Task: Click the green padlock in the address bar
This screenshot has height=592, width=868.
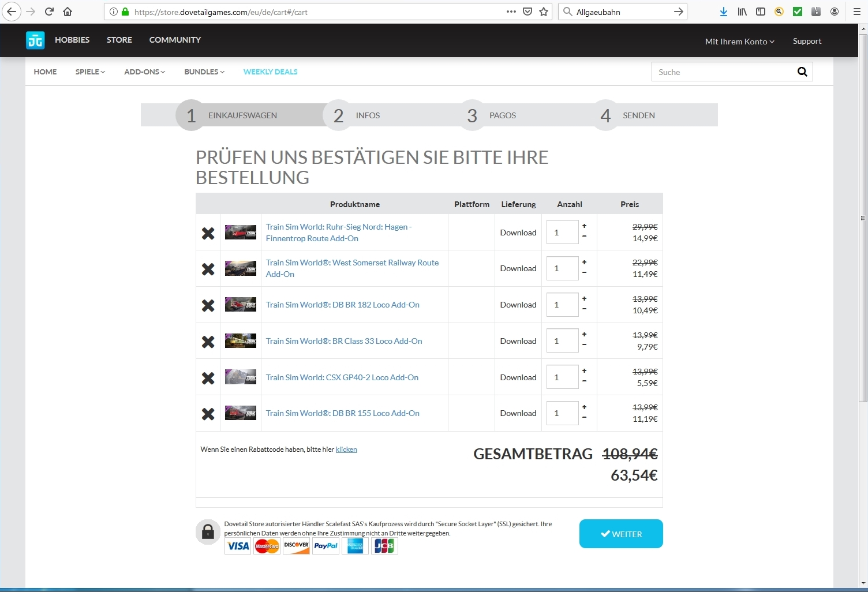Action: [x=125, y=12]
